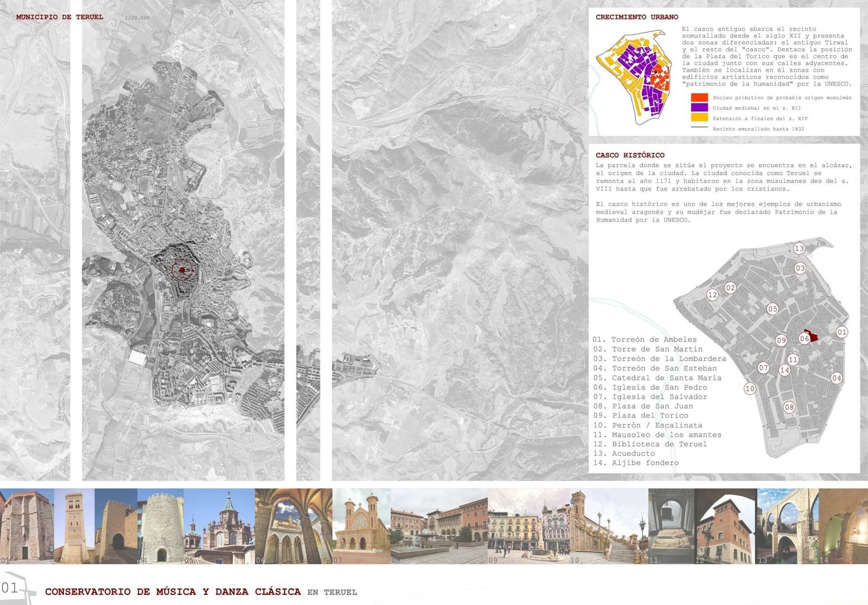Open the Plaza del Torico photo numbered 09
868x605 pixels.
coord(528,525)
